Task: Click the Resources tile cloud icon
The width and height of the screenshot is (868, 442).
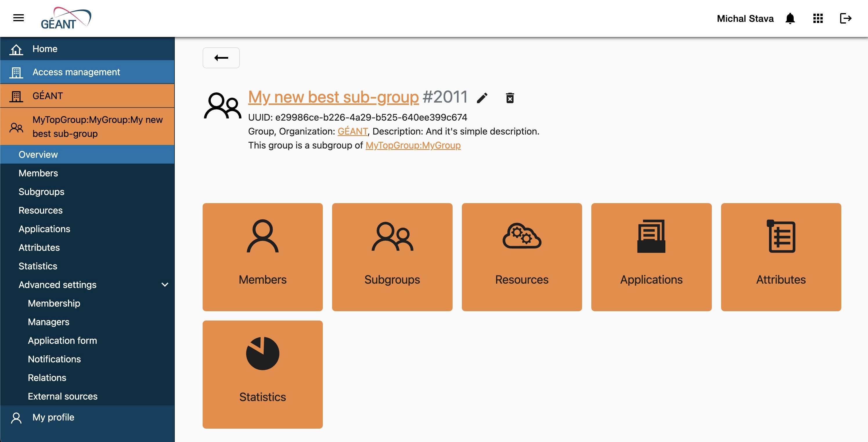Action: (x=522, y=235)
